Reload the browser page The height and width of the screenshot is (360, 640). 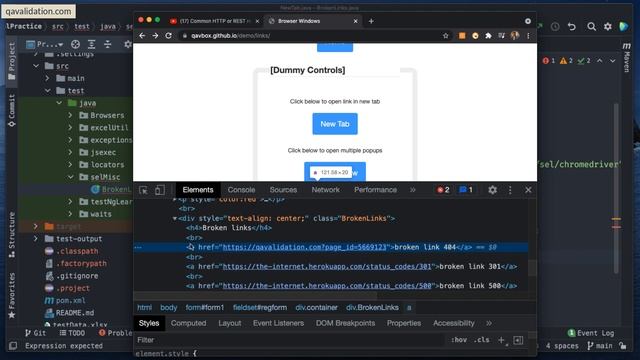pos(169,36)
